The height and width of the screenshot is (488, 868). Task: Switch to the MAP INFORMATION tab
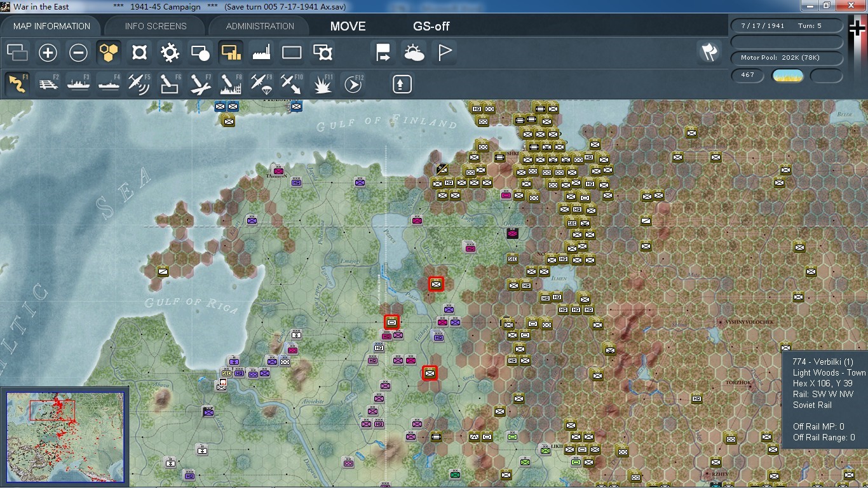tap(51, 26)
